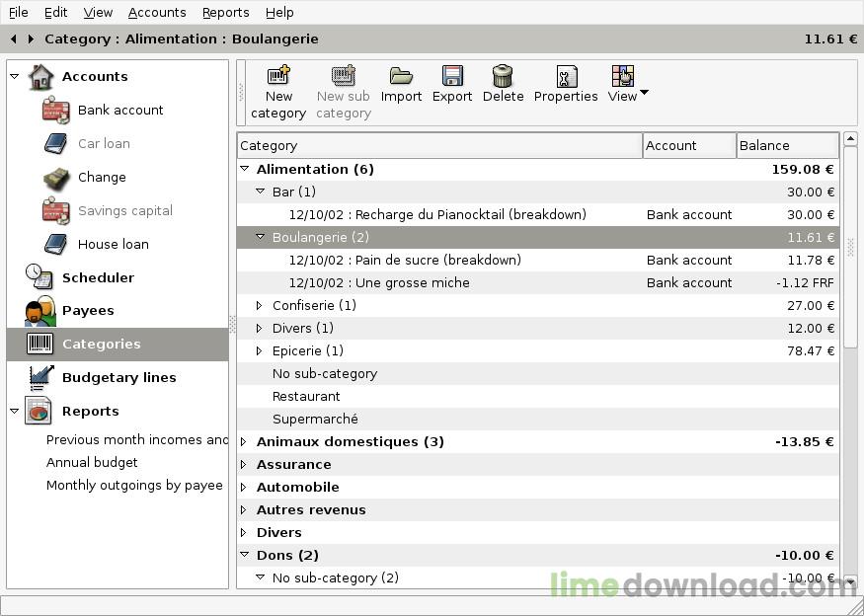The width and height of the screenshot is (864, 616).
Task: Click the View toolbar icon
Action: coord(623,75)
